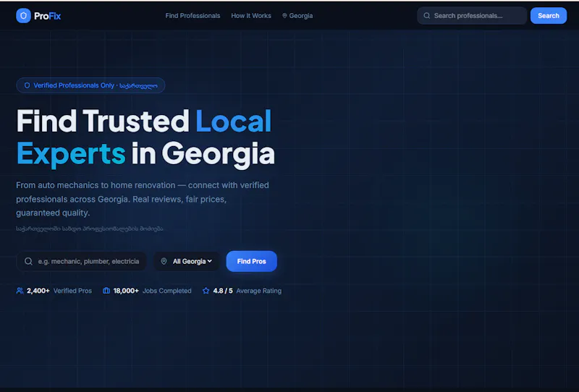Image resolution: width=579 pixels, height=392 pixels.
Task: Select Georgia location in navigation bar
Action: [297, 16]
